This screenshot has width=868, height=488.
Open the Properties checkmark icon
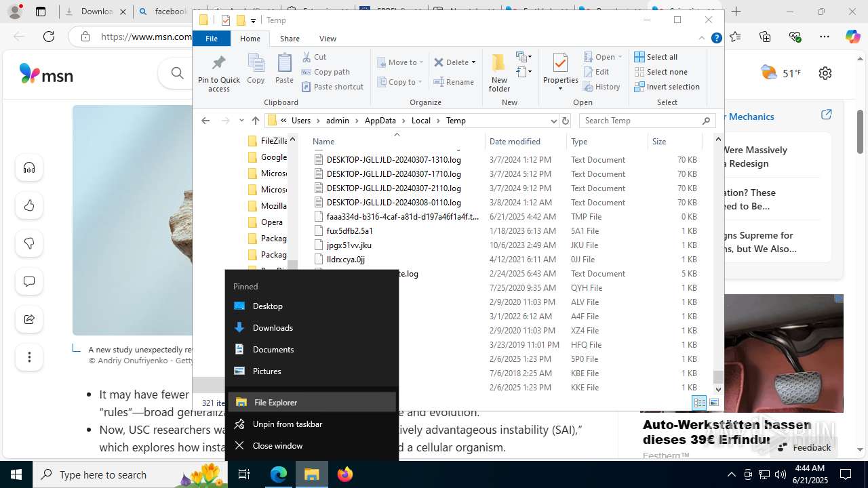pos(560,63)
